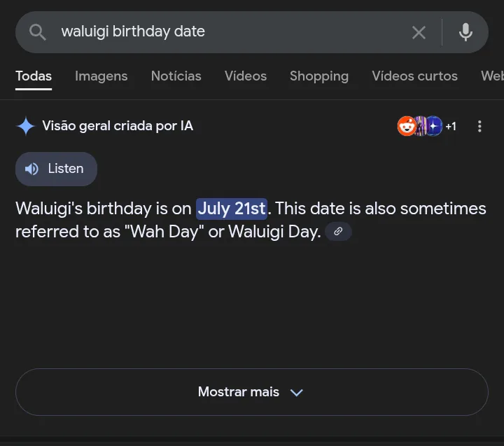
Task: Click the search magnifier icon
Action: (x=37, y=32)
